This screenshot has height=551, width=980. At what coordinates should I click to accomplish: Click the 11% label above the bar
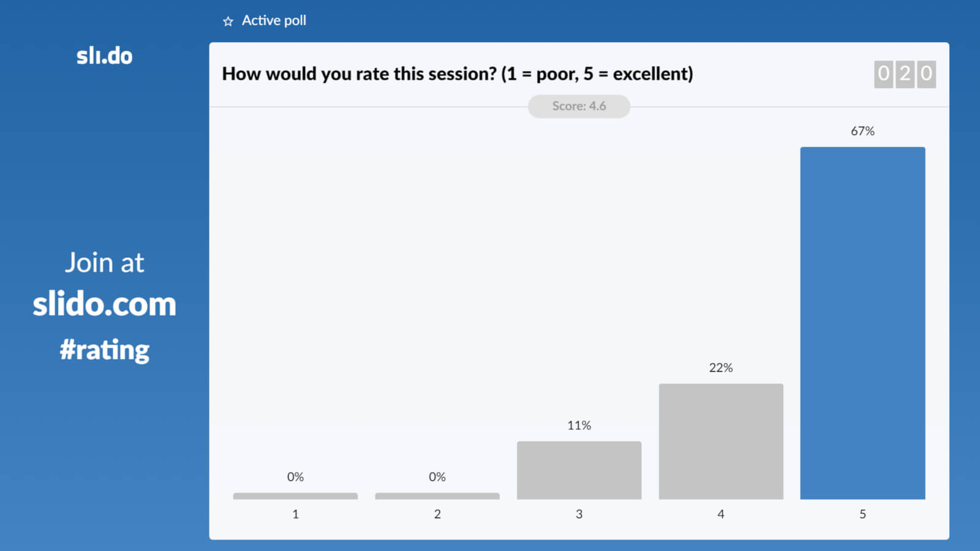pos(579,425)
